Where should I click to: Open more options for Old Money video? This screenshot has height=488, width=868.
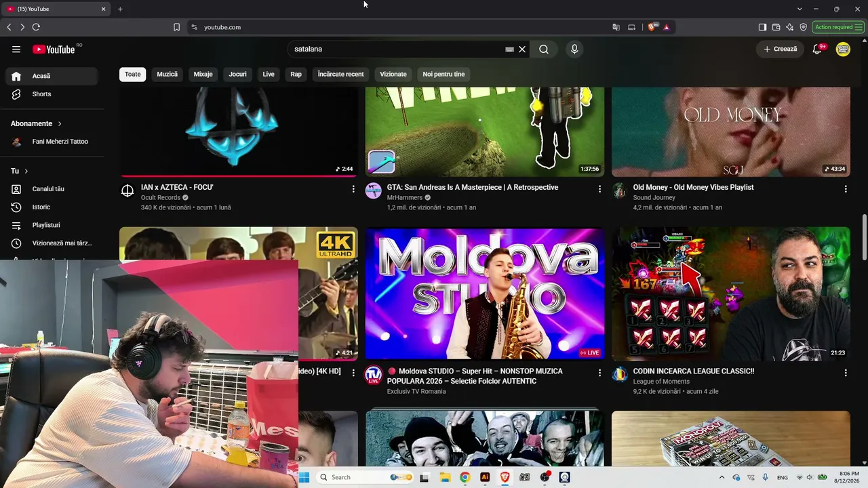[x=846, y=189]
